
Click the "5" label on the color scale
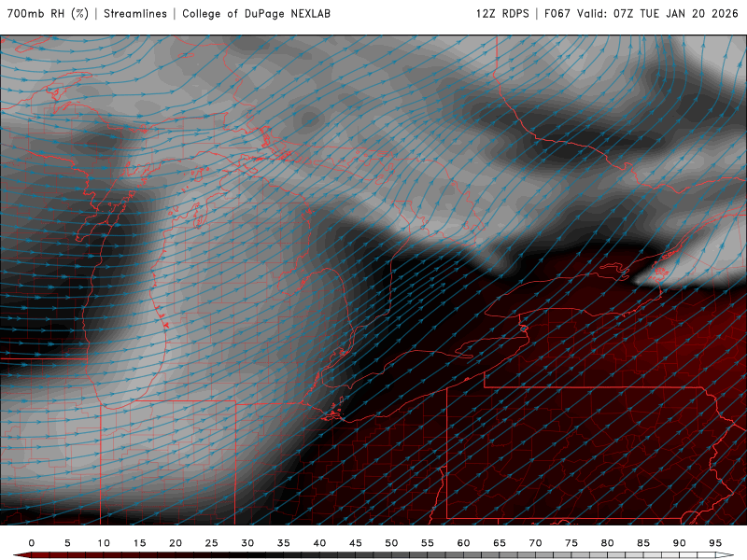tap(67, 543)
